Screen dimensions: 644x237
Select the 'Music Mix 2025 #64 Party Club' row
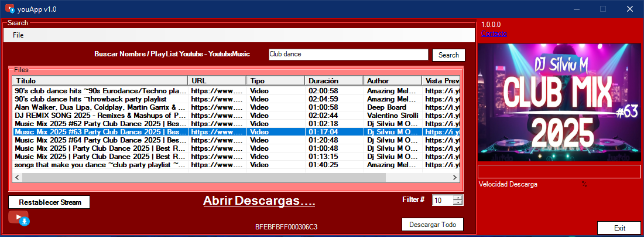(x=236, y=140)
